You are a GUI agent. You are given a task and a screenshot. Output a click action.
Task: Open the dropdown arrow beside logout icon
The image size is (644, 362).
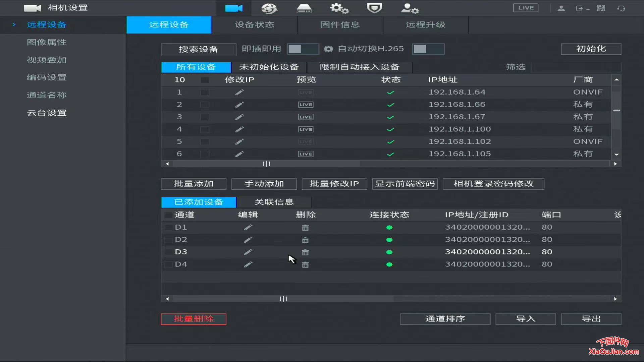[x=588, y=8]
